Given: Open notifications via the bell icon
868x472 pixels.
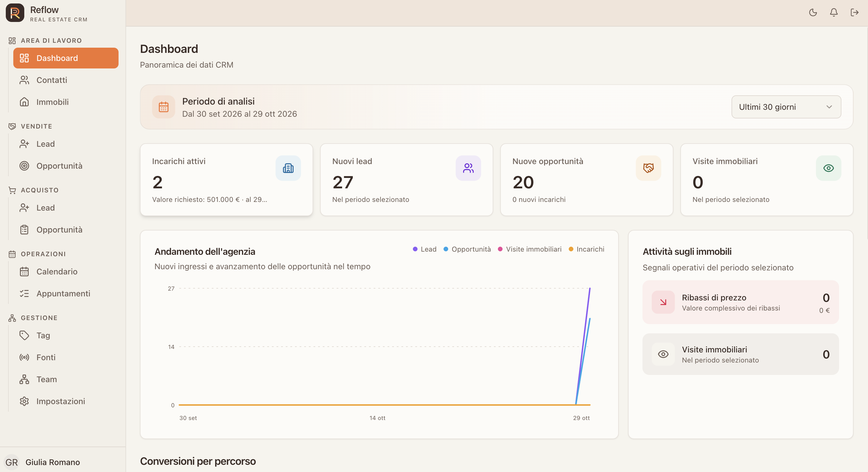Looking at the screenshot, I should pos(834,12).
